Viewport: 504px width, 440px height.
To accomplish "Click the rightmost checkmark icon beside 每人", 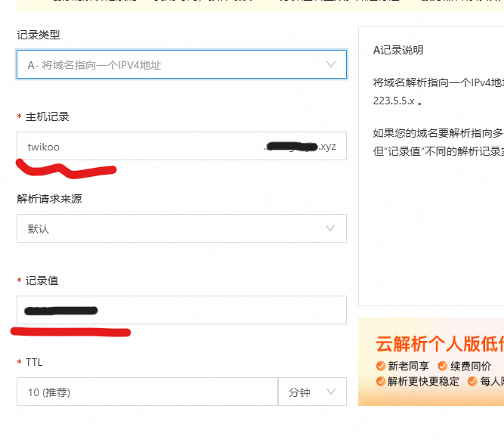I will [473, 382].
